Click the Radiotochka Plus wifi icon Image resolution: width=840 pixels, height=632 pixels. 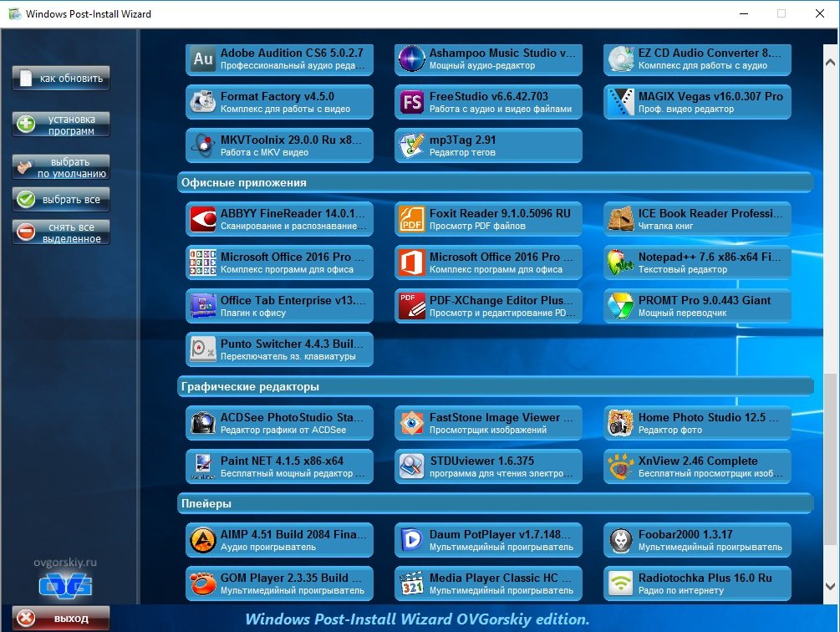tap(621, 584)
